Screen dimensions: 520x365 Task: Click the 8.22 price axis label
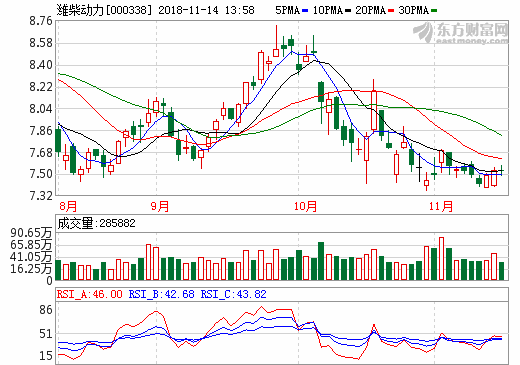(41, 87)
